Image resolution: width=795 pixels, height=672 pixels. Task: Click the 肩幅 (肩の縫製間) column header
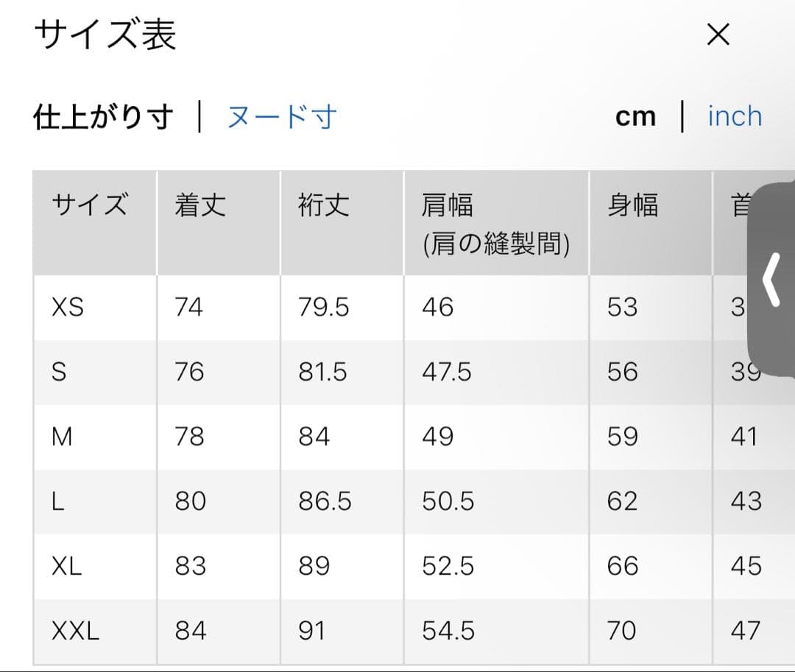coord(495,223)
